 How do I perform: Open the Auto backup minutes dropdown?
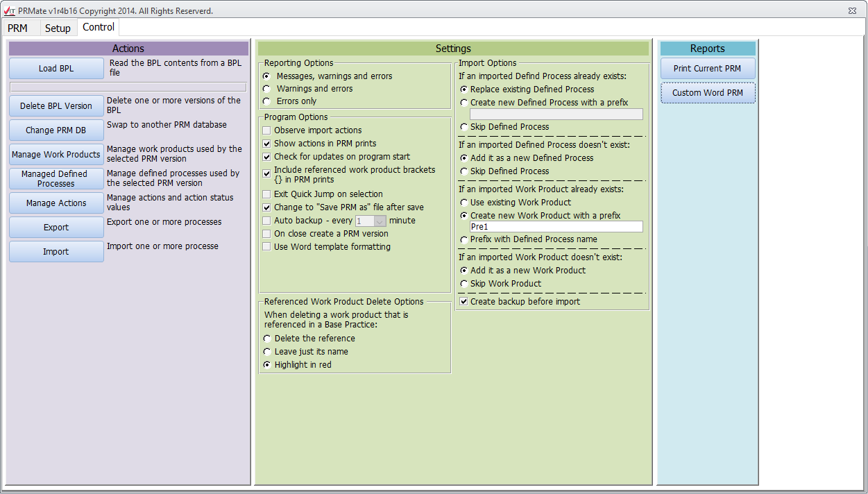[x=380, y=221]
